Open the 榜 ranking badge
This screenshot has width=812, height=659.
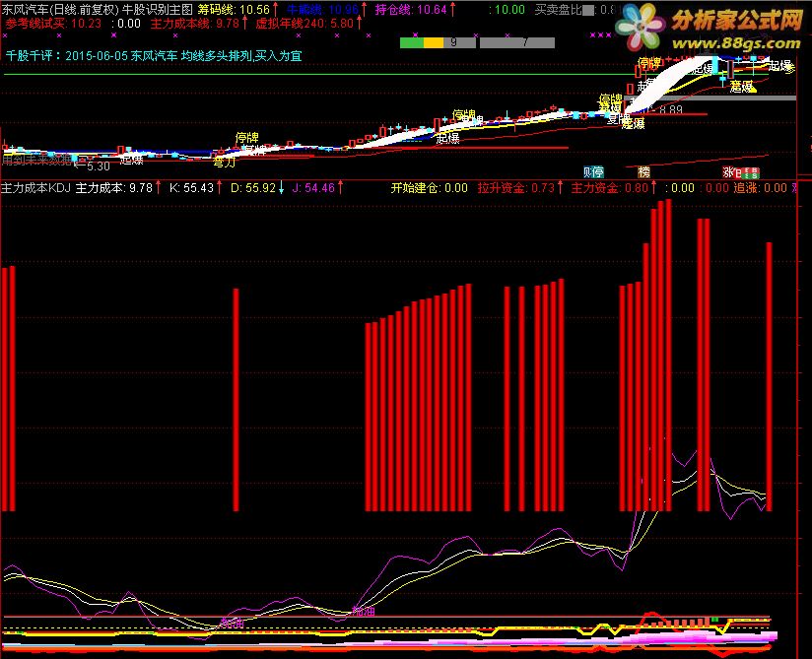(x=643, y=171)
